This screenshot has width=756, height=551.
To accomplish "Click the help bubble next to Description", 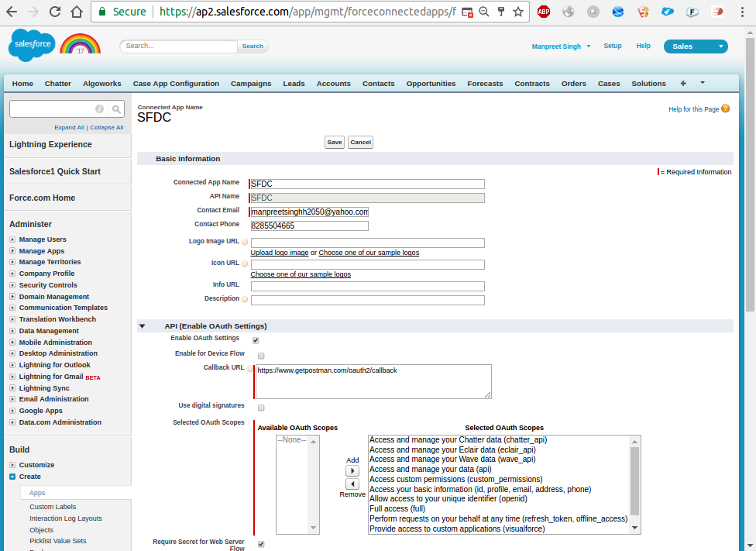I will 245,299.
